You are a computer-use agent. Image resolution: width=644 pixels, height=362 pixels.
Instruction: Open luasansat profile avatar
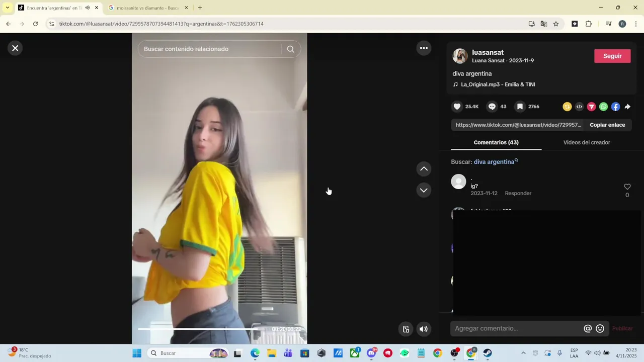coord(460,56)
